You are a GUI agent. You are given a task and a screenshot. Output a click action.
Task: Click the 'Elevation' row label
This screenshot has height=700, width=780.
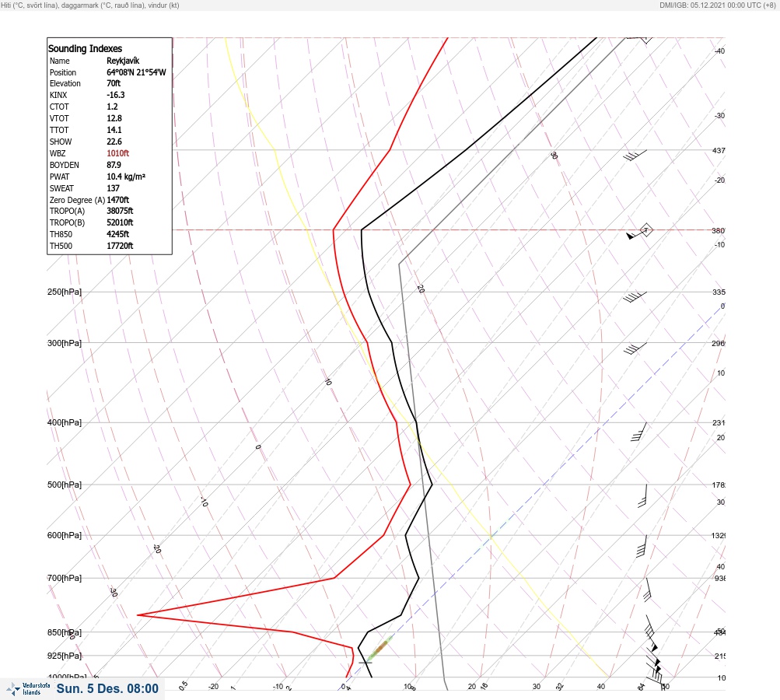click(x=65, y=83)
